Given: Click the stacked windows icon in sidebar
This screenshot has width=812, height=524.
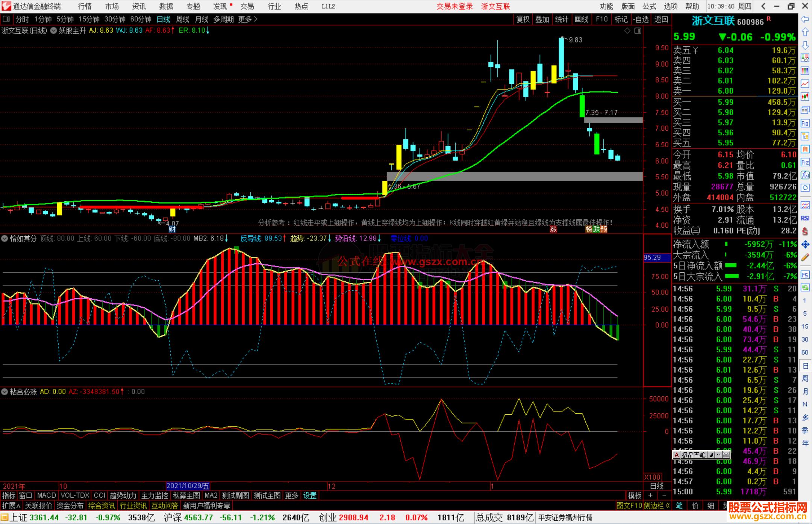Looking at the screenshot, I should coord(805,110).
